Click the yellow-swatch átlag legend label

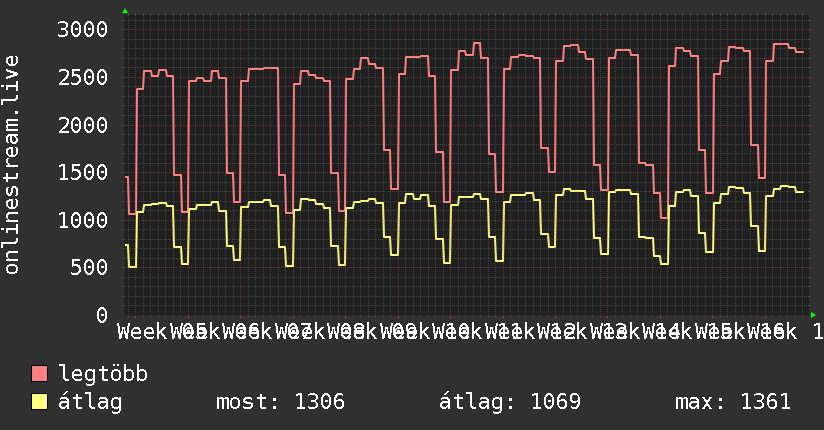(x=90, y=402)
